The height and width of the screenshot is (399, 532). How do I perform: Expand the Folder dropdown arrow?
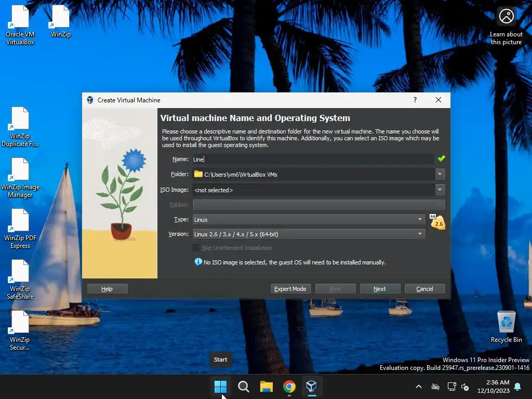click(x=440, y=174)
